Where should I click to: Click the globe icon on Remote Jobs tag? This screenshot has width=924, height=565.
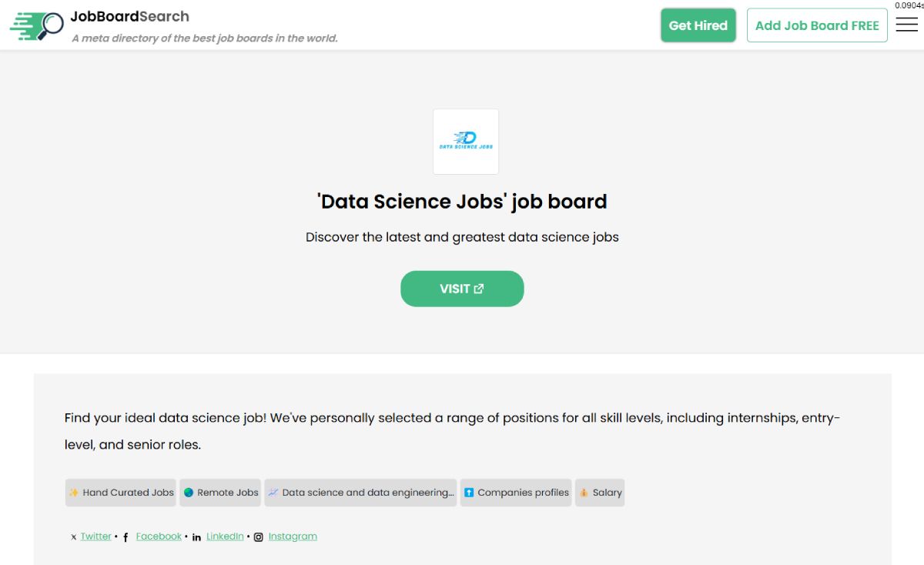pos(188,493)
